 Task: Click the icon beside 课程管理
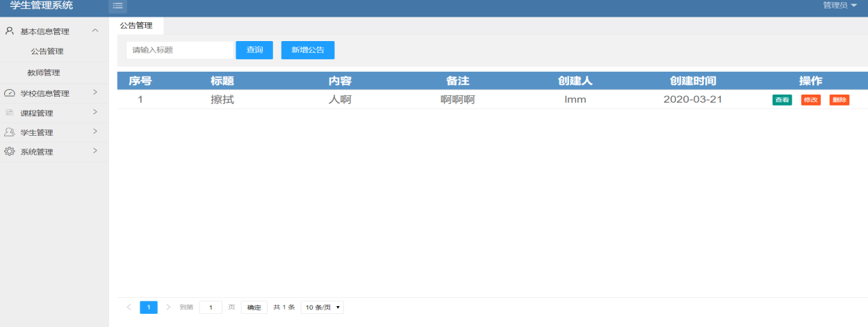[x=10, y=113]
